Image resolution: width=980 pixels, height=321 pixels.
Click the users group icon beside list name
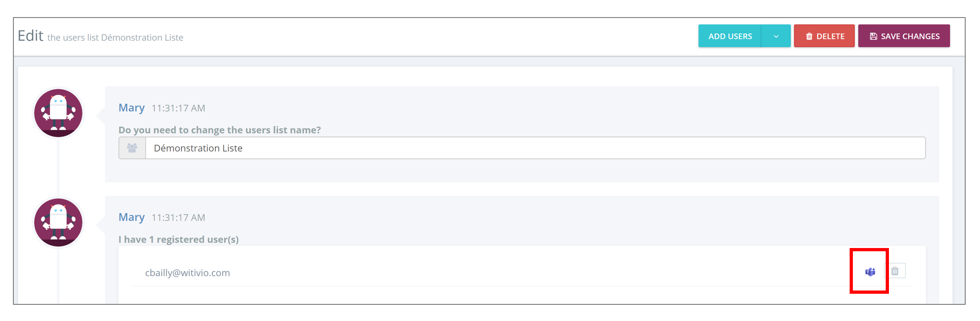tap(132, 148)
